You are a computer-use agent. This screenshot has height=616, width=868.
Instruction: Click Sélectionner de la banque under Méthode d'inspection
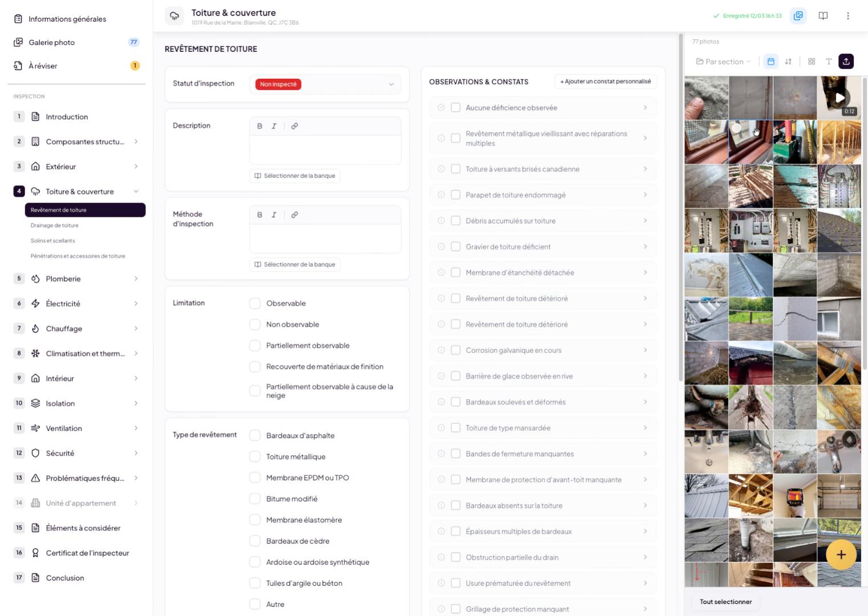(x=295, y=265)
